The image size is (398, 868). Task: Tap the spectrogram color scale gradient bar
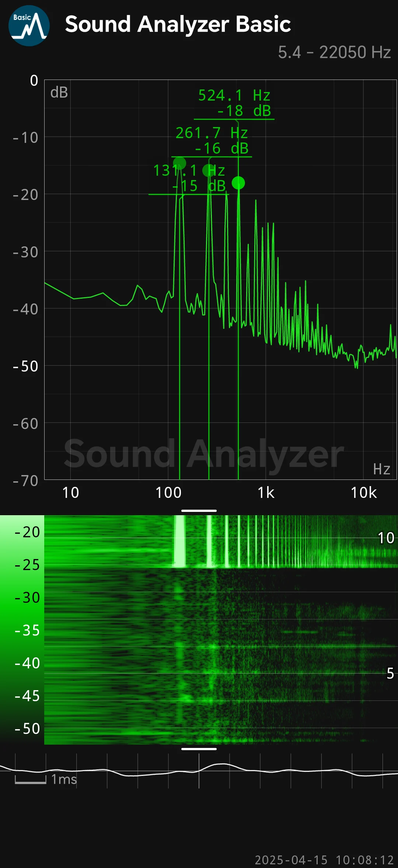point(22,630)
